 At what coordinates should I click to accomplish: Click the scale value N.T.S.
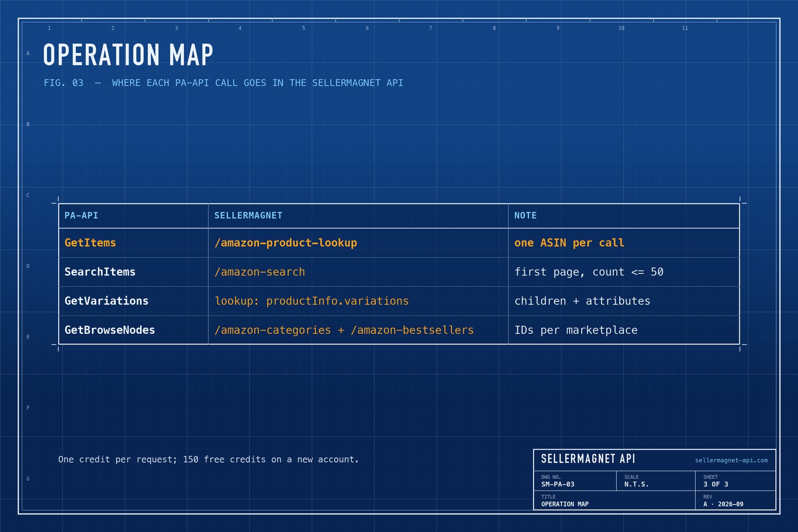coord(636,484)
